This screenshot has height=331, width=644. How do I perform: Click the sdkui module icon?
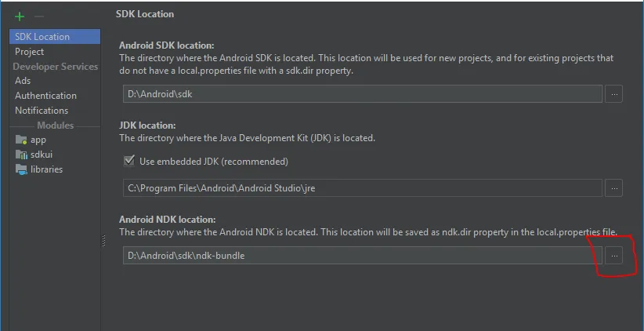point(21,155)
